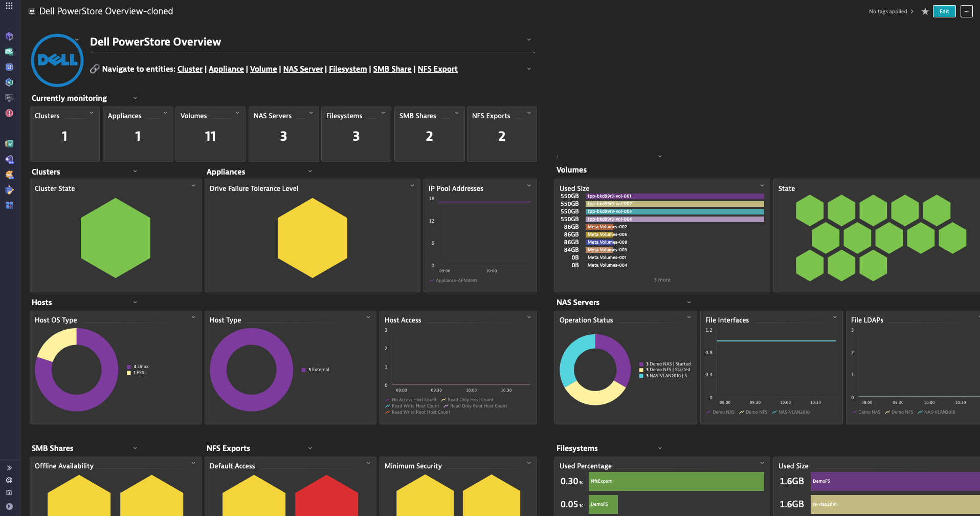Toggle Demo NAS legend in File Interfaces
Viewport: 980px width, 516px height.
[720, 412]
